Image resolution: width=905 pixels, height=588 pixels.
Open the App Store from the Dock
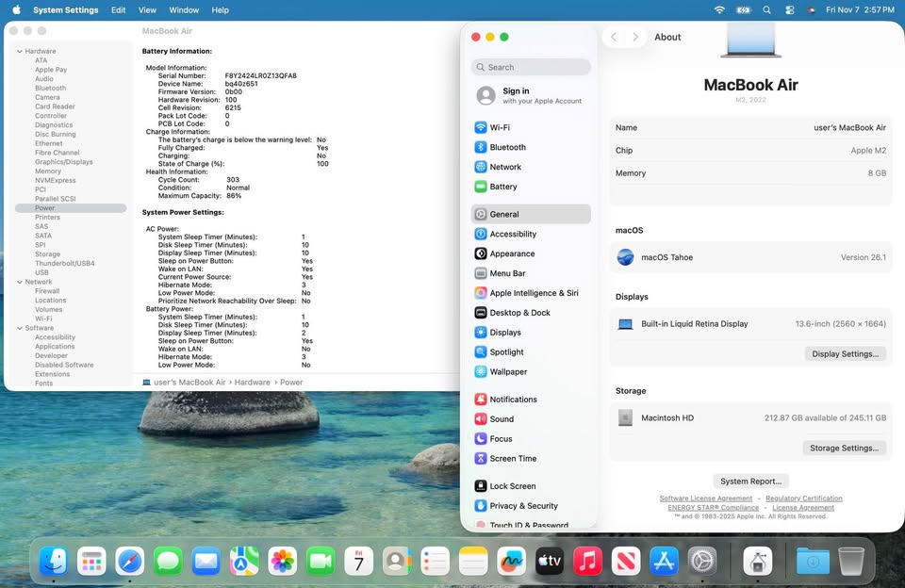click(664, 561)
